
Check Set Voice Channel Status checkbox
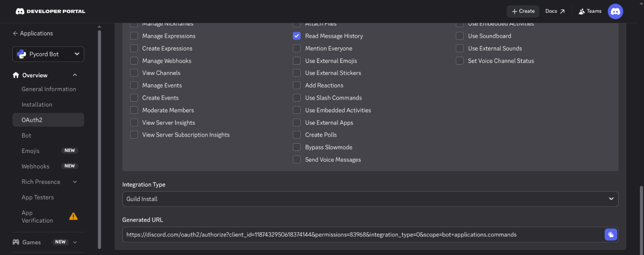(460, 60)
